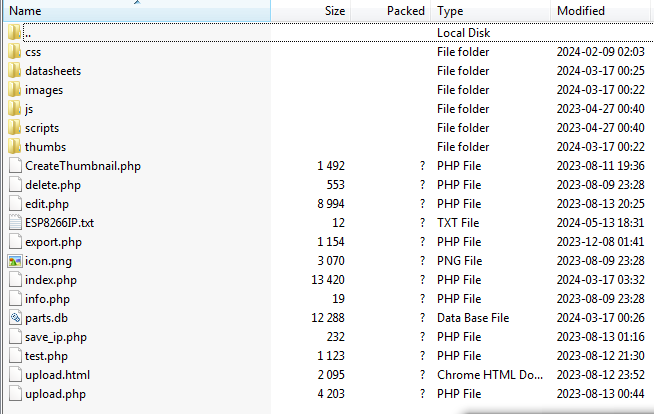Image resolution: width=654 pixels, height=414 pixels.
Task: Select the datasheets folder icon
Action: tap(15, 71)
